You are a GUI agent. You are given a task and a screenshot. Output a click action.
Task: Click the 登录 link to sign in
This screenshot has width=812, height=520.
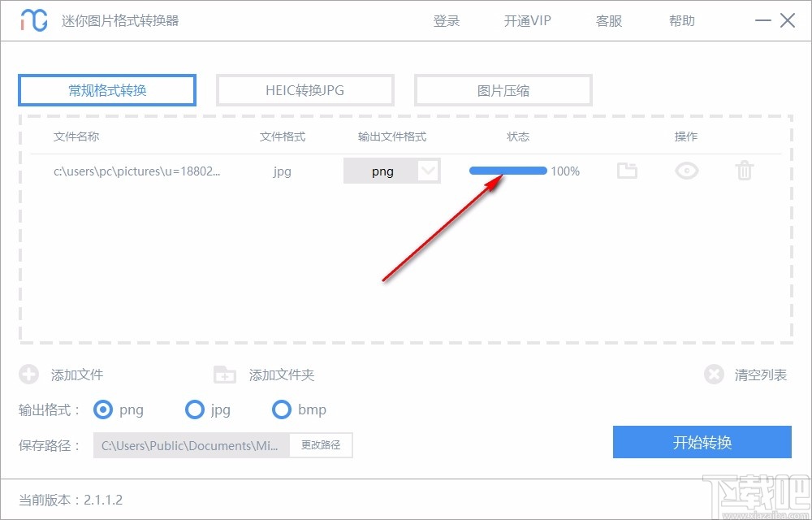tap(446, 20)
